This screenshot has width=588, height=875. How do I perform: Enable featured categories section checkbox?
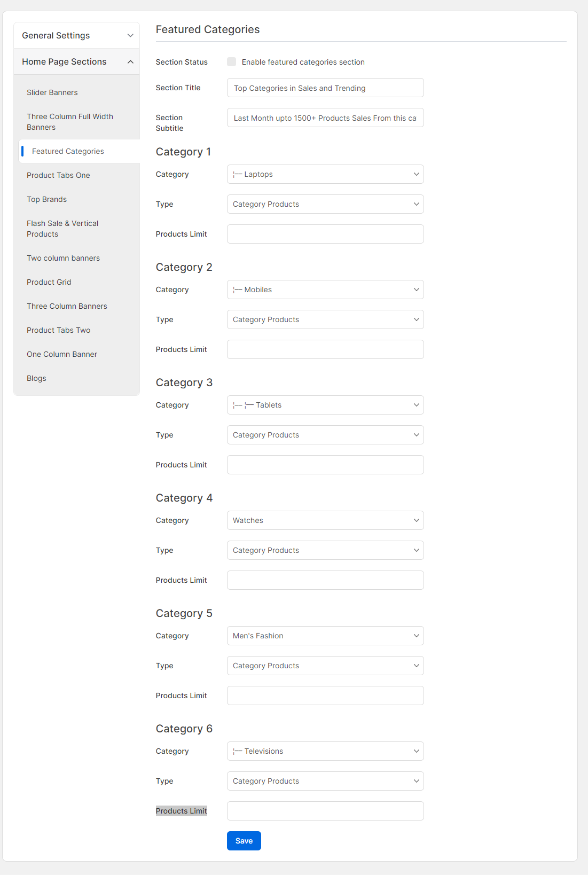(x=231, y=62)
